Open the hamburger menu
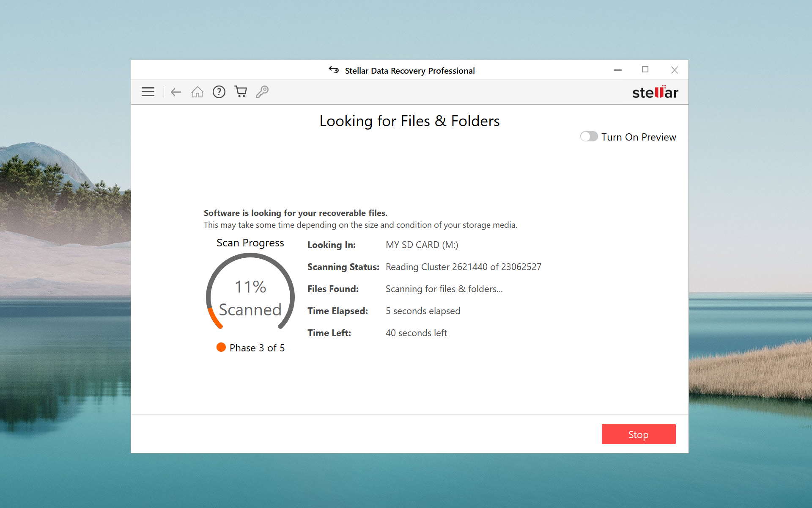This screenshot has width=812, height=508. point(148,92)
